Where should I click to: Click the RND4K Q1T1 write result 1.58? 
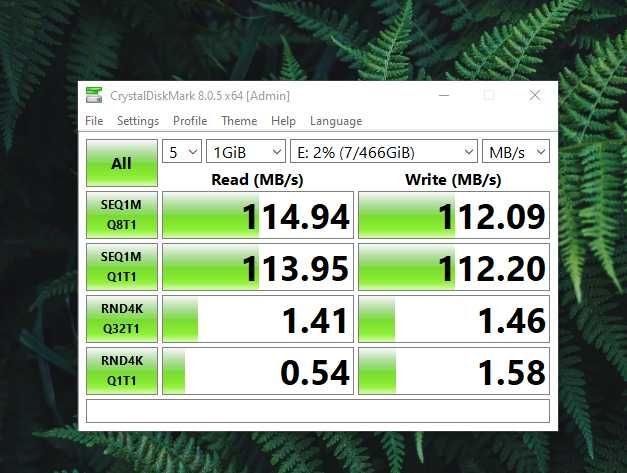click(x=454, y=371)
